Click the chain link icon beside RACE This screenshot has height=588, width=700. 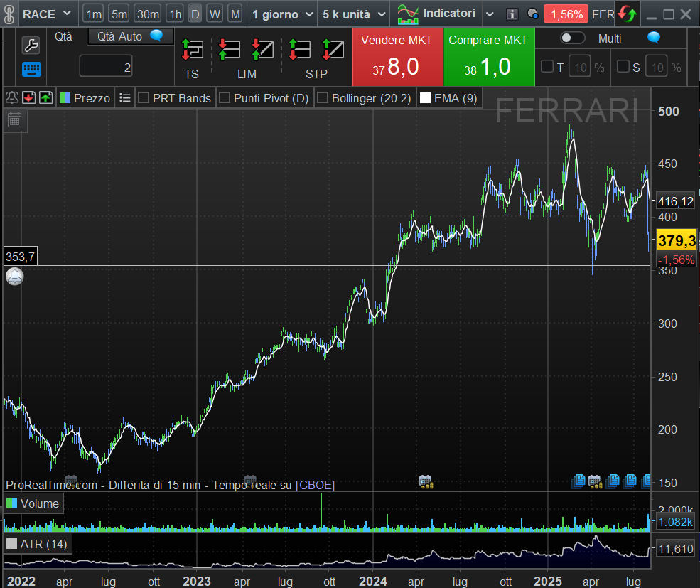tap(9, 14)
